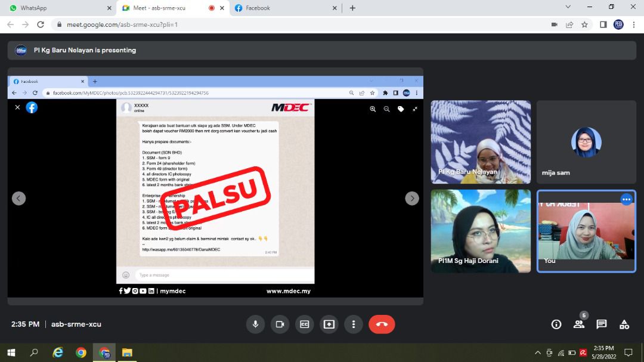Toggle closed captions in Meet
Screen dimensions: 644x362
(x=304, y=324)
